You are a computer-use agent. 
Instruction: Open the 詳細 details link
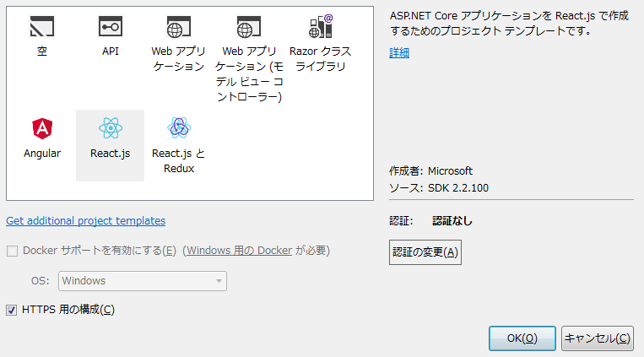click(x=399, y=52)
